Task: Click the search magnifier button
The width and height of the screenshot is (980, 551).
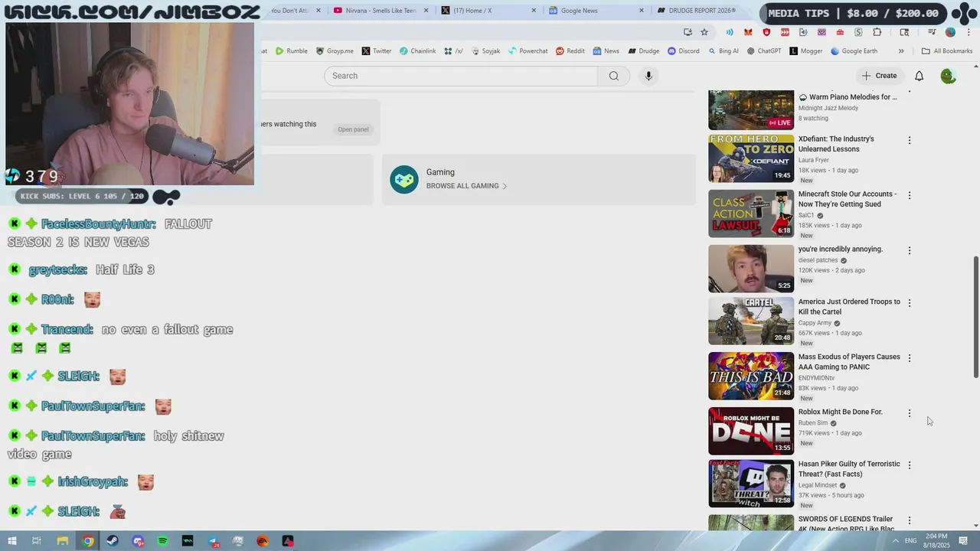Action: (x=613, y=76)
